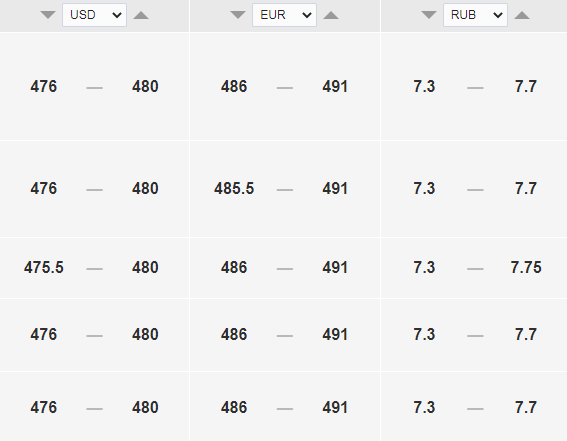Sort USD column descending with down arrow
Viewport: 567px width, 441px height.
pyautogui.click(x=48, y=15)
